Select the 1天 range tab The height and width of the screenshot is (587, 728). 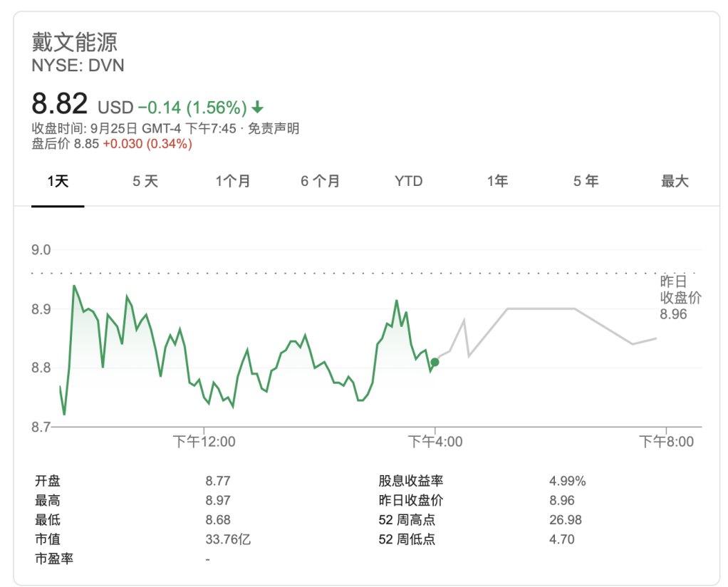pyautogui.click(x=58, y=181)
